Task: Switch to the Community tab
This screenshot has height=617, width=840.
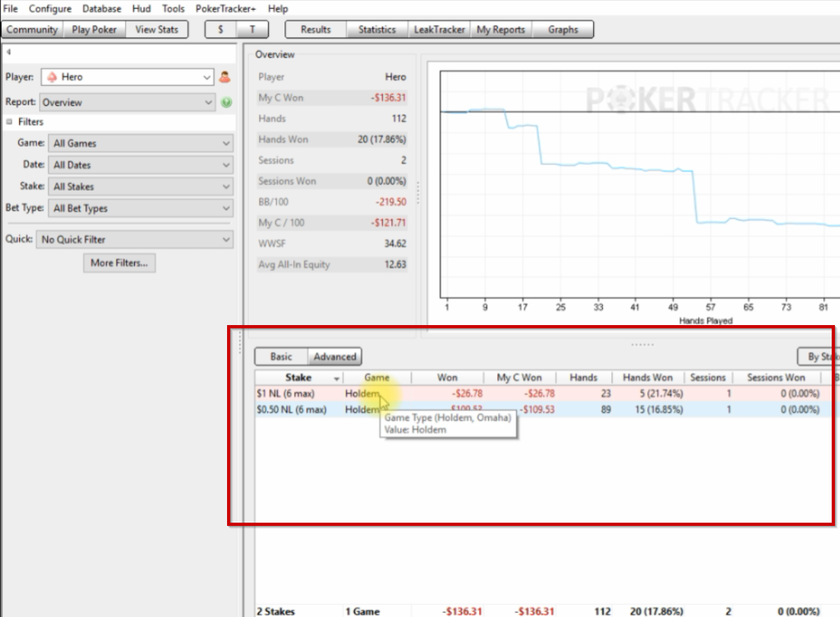Action: coord(32,30)
